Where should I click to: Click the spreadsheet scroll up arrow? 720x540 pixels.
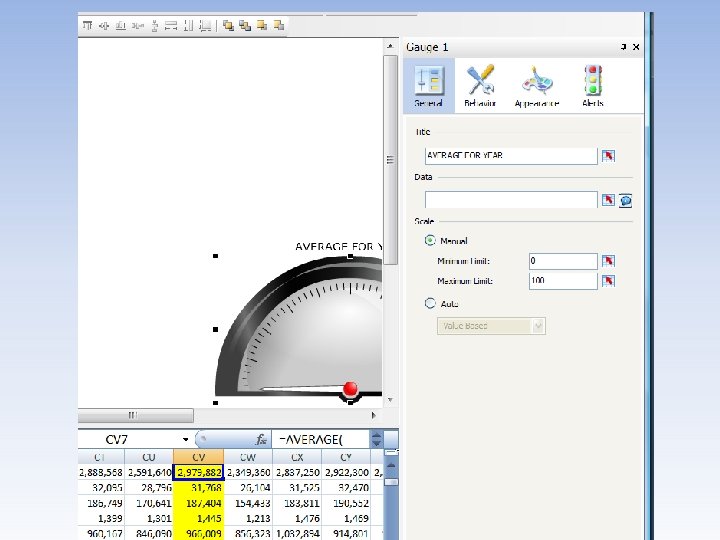(391, 466)
